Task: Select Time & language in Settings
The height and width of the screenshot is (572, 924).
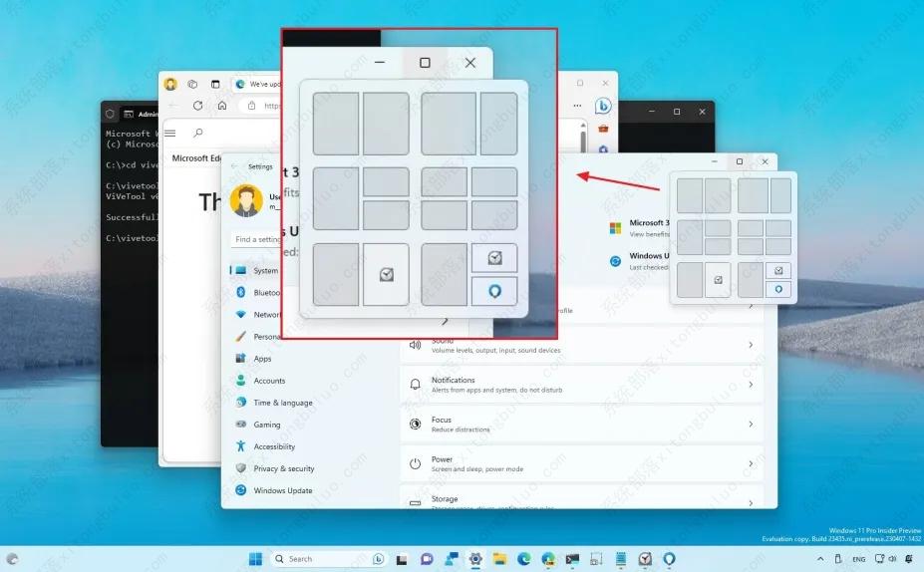Action: tap(274, 403)
